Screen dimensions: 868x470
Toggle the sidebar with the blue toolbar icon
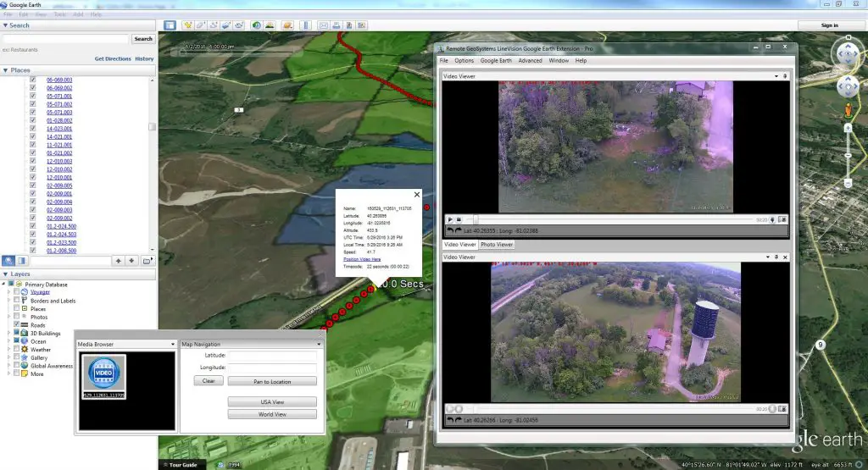tap(170, 25)
